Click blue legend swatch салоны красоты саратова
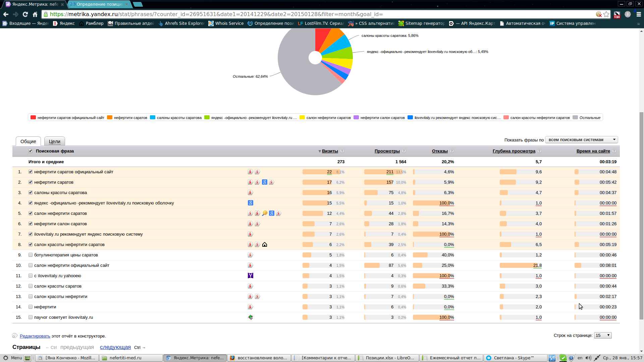 click(x=153, y=117)
